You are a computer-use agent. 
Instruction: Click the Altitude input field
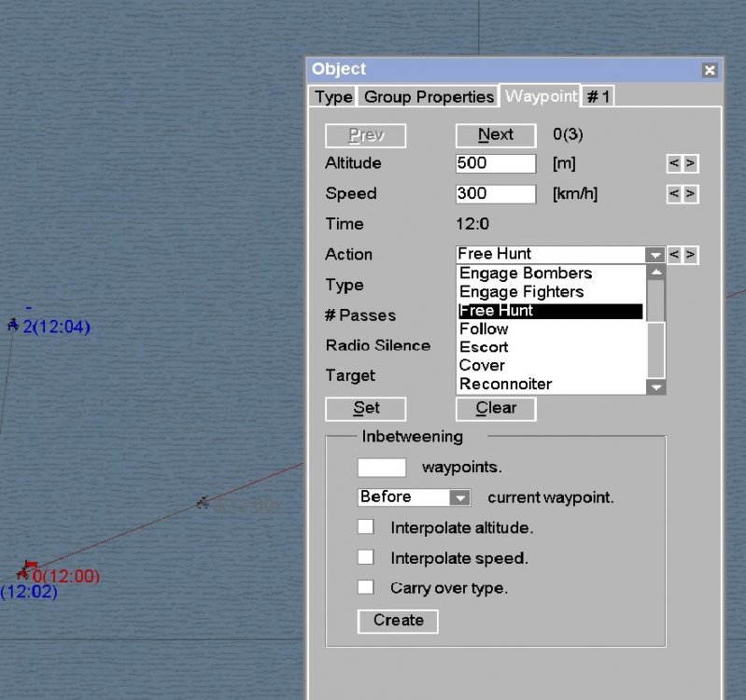click(495, 163)
